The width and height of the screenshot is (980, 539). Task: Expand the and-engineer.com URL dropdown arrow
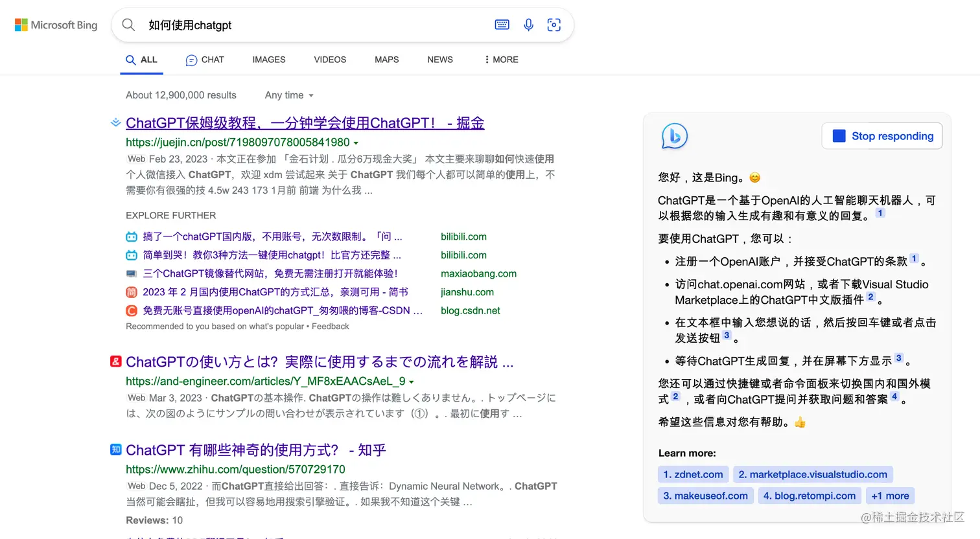click(x=412, y=382)
